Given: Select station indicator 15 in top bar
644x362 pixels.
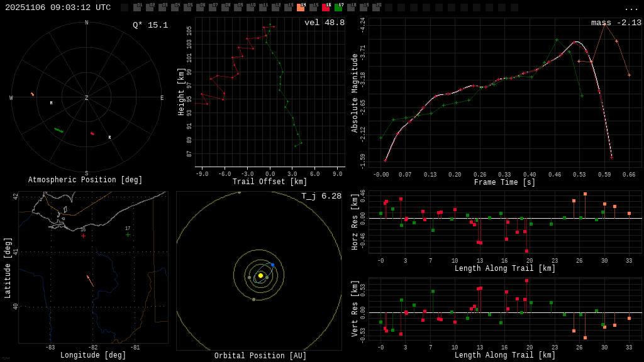Looking at the screenshot, I should (313, 7).
